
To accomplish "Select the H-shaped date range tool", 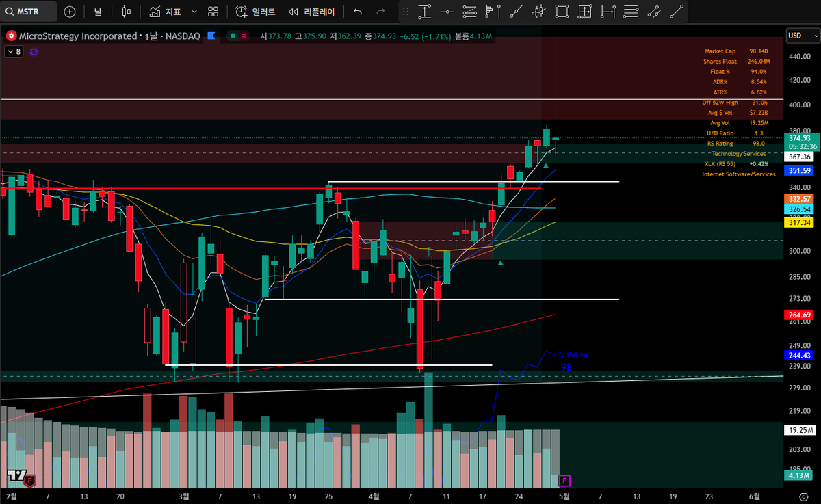I will coord(608,11).
